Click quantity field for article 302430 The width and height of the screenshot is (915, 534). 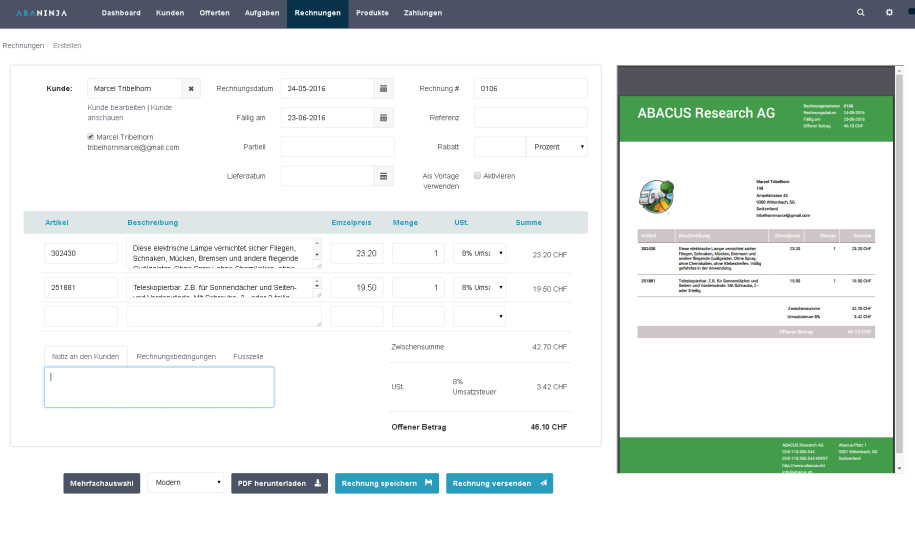(x=418, y=253)
